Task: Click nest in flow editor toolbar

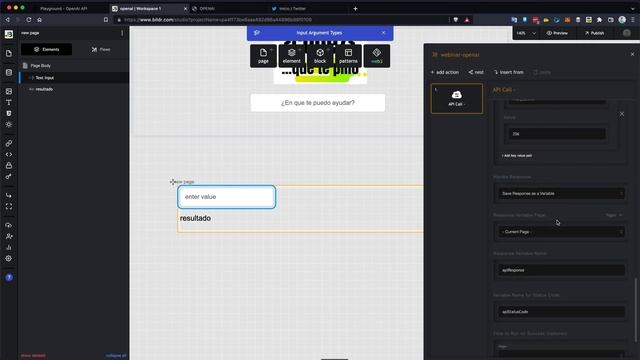Action: 476,72
